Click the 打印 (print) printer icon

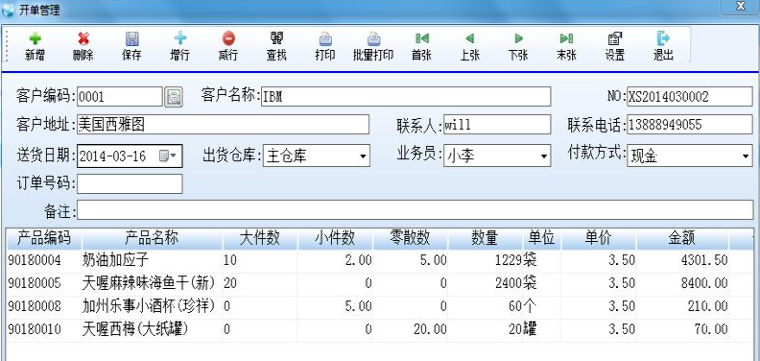tap(325, 39)
